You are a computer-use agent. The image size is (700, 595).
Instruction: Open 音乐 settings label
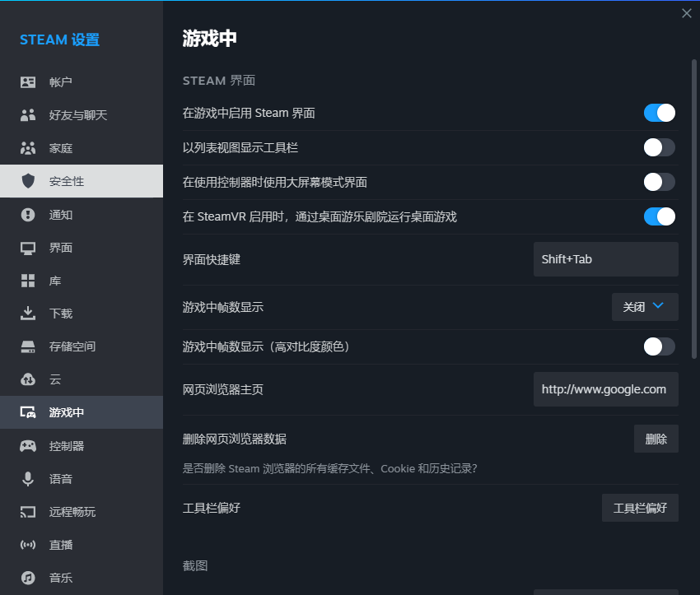coord(61,578)
